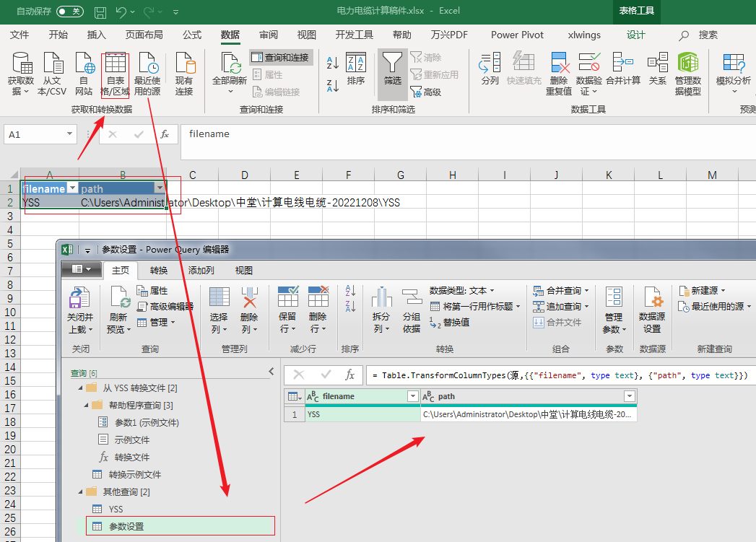
Task: Click Recent Sources (最近使用的源) in Excel ribbon
Action: pos(147,74)
